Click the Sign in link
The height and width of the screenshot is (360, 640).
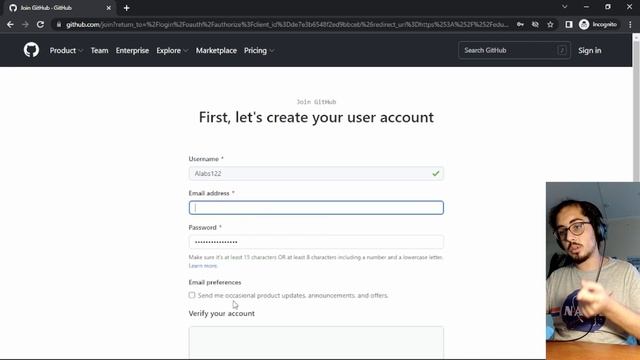589,51
